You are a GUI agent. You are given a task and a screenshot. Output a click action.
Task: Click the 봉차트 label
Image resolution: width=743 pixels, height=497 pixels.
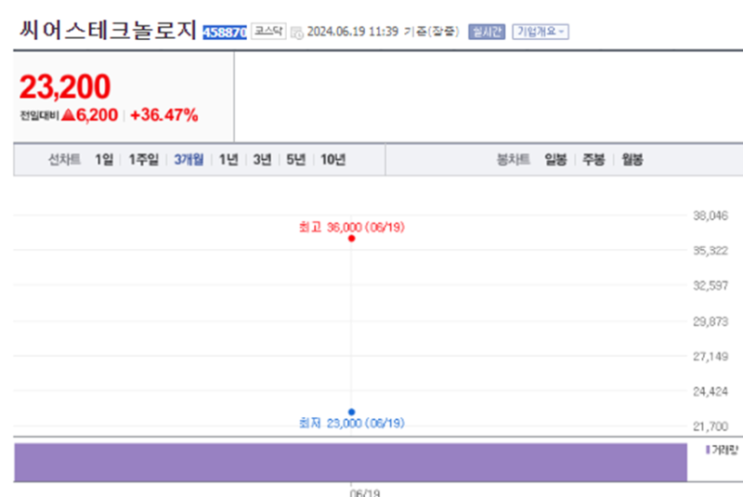(513, 160)
